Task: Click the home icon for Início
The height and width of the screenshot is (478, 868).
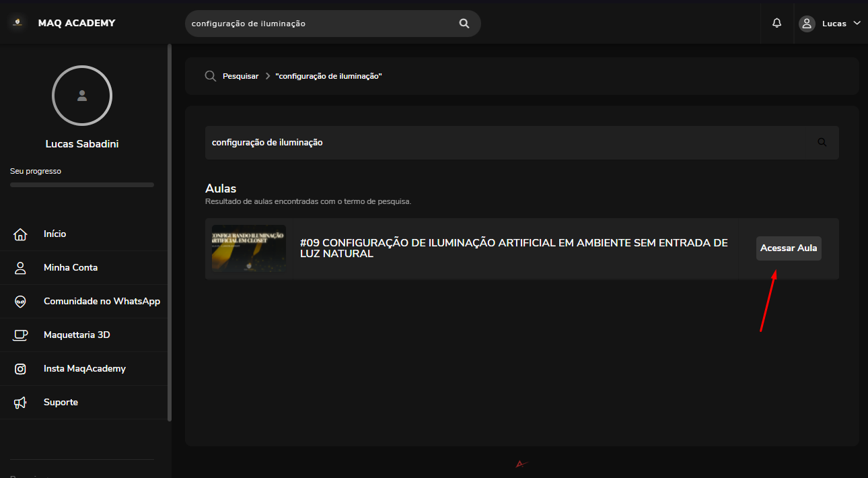Action: [20, 234]
